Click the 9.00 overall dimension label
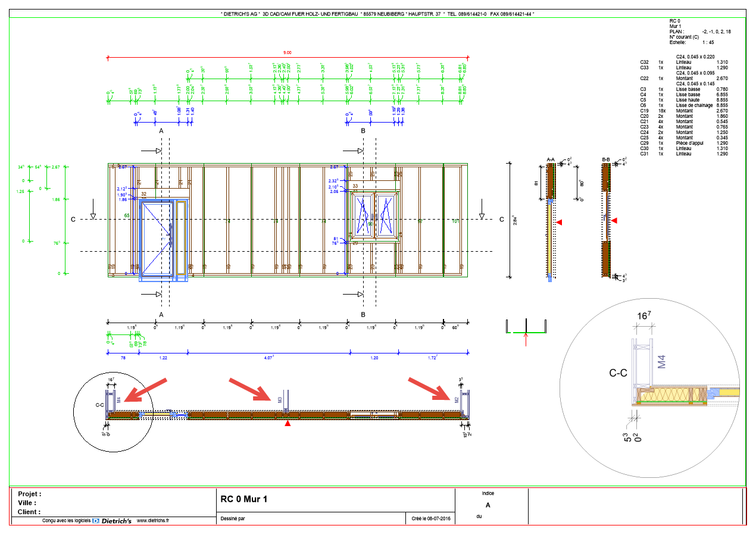The width and height of the screenshot is (756, 535). [287, 52]
